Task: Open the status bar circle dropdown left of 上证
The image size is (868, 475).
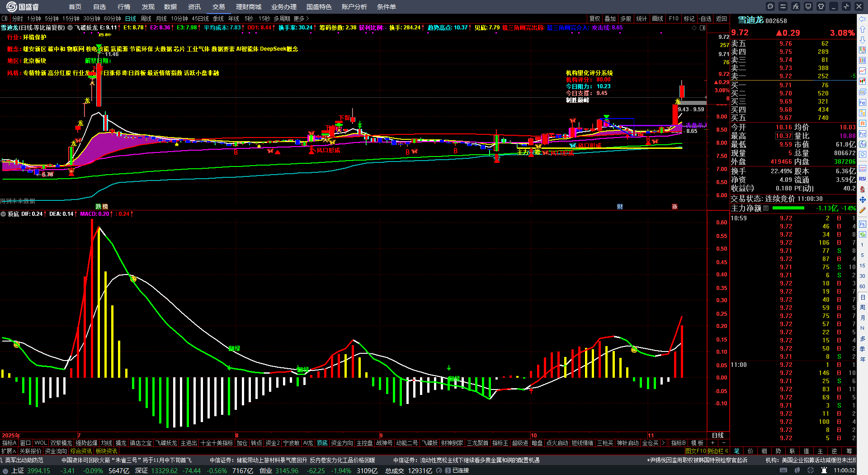Action: pyautogui.click(x=5, y=470)
